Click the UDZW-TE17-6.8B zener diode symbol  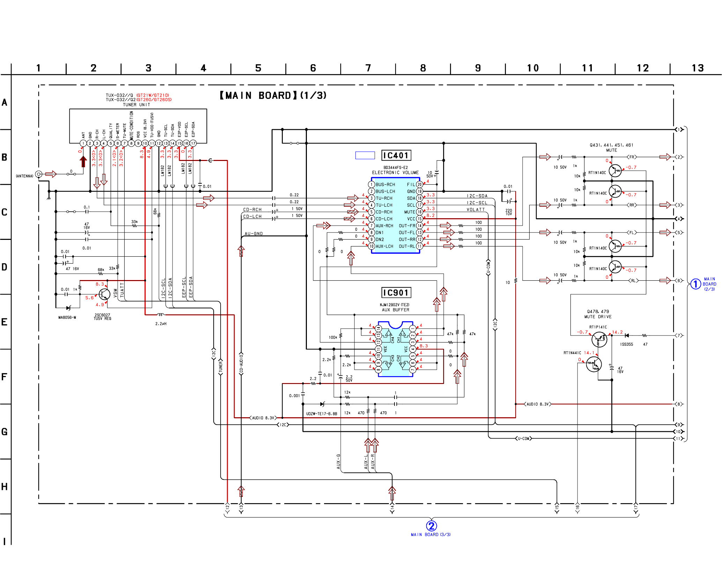click(323, 404)
